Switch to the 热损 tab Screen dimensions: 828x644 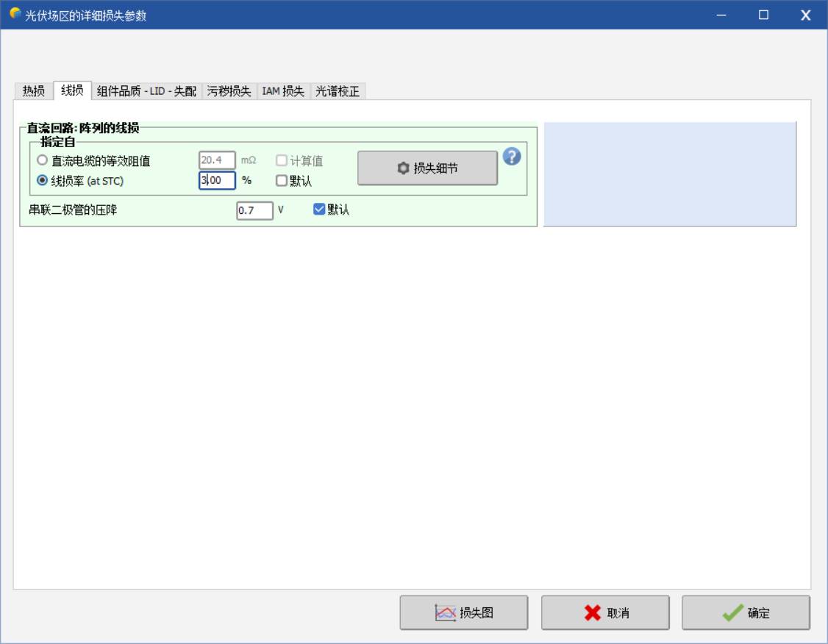[33, 91]
